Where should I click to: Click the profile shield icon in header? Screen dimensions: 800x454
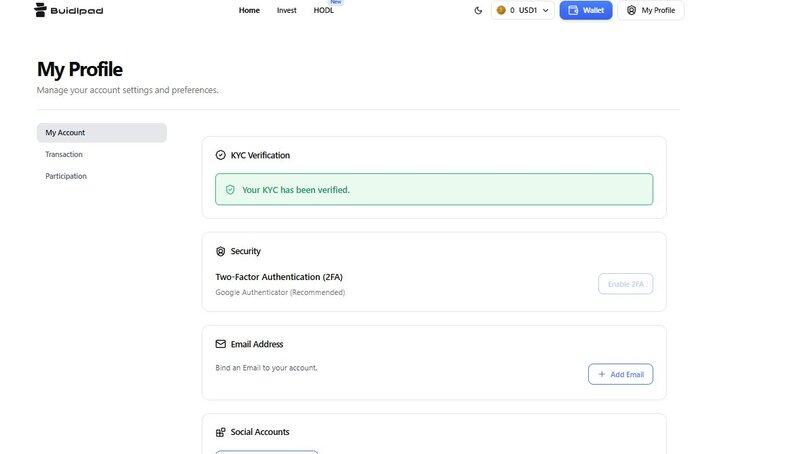[631, 10]
